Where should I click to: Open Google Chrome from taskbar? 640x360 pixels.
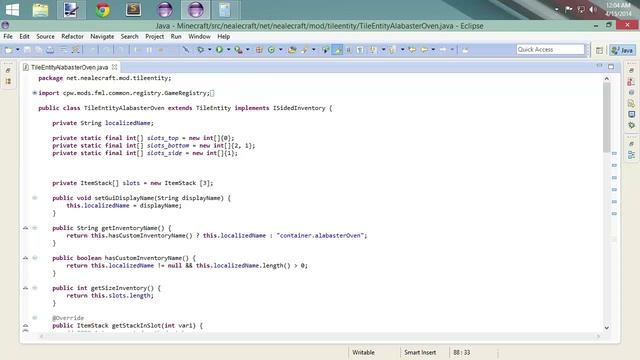102,10
